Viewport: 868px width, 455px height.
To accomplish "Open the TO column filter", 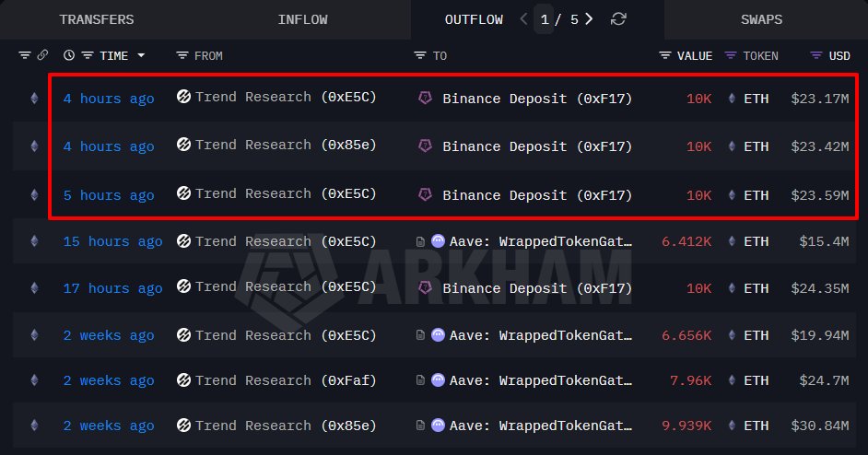I will click(420, 55).
